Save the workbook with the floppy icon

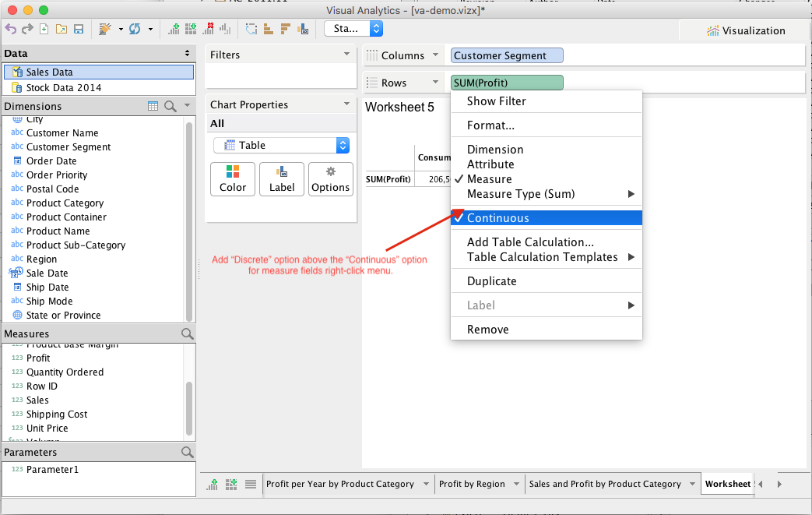click(x=79, y=29)
